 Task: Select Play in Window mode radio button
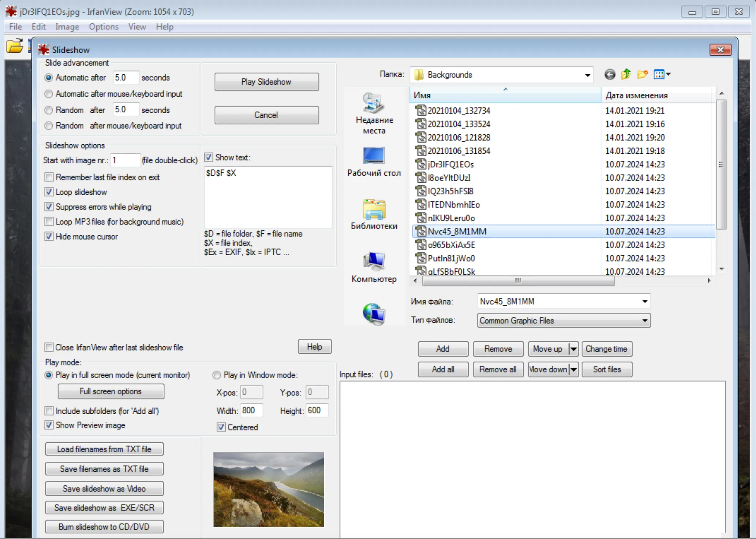(217, 375)
